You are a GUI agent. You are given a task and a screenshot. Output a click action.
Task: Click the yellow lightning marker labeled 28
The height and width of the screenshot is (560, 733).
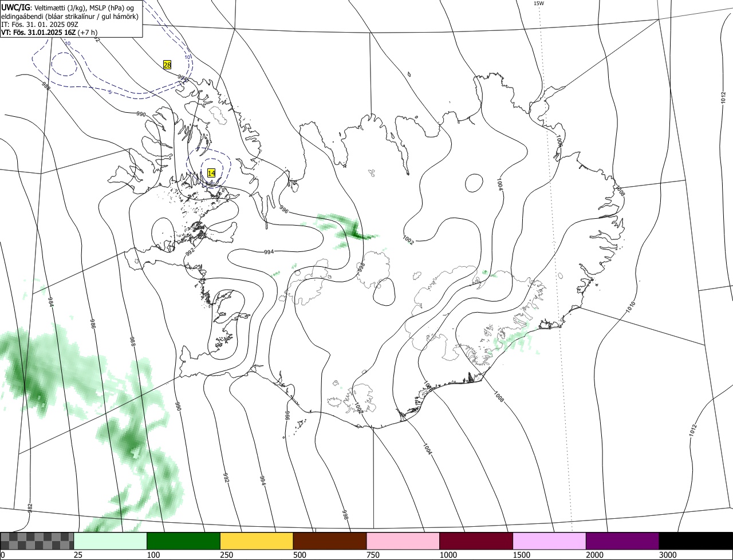167,65
